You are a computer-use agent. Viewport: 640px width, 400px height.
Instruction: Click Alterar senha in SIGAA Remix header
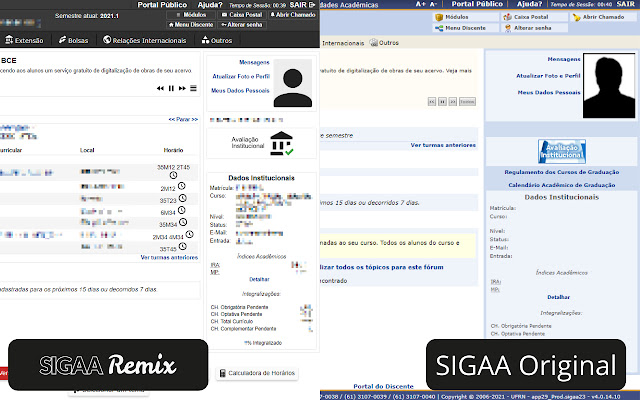242,25
